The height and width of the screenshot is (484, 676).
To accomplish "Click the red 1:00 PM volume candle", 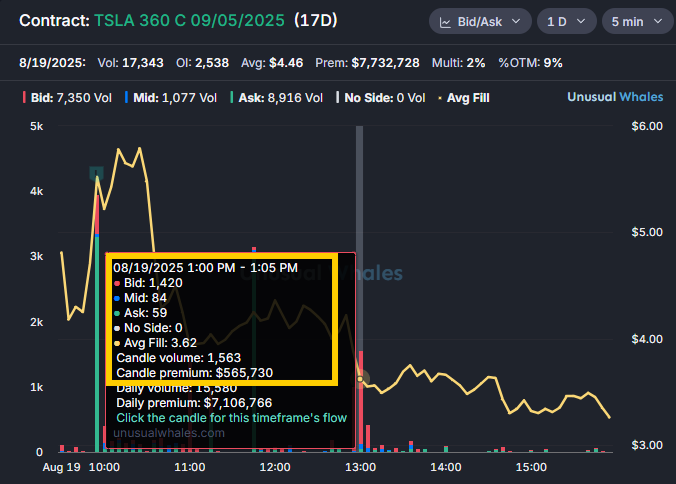I will pyautogui.click(x=361, y=401).
